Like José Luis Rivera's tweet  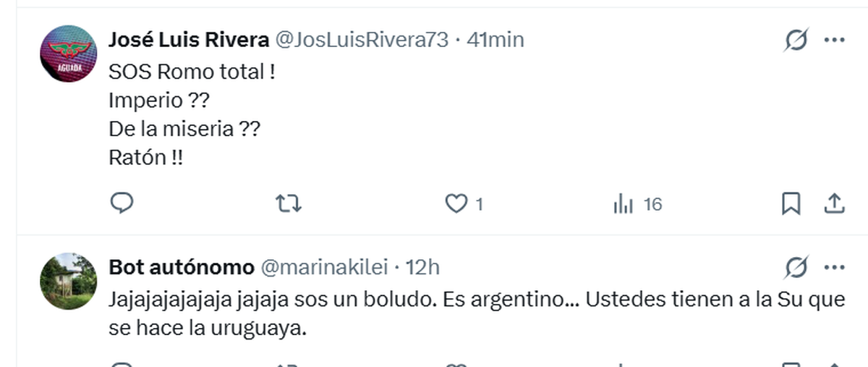coord(456,205)
